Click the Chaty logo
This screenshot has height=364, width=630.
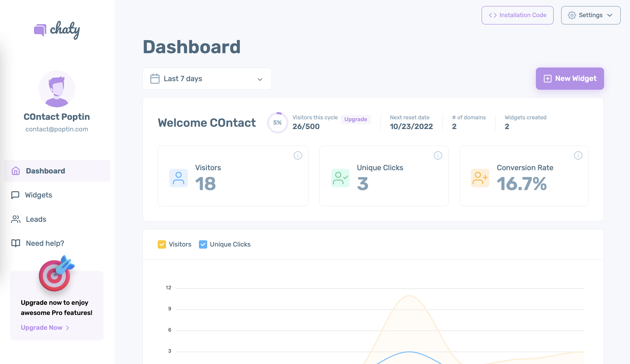coord(56,30)
